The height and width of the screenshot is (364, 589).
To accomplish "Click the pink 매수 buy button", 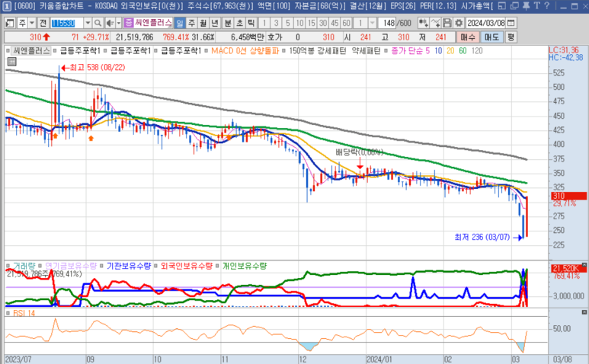I will point(468,37).
